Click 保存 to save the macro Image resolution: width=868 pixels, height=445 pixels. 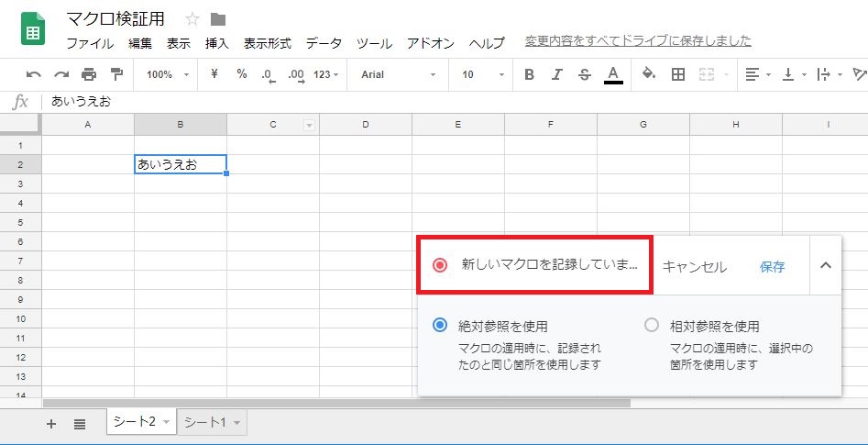coord(772,267)
